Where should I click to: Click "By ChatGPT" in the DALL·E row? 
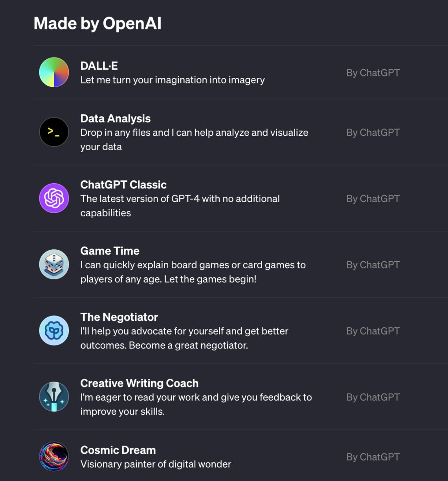pyautogui.click(x=373, y=73)
